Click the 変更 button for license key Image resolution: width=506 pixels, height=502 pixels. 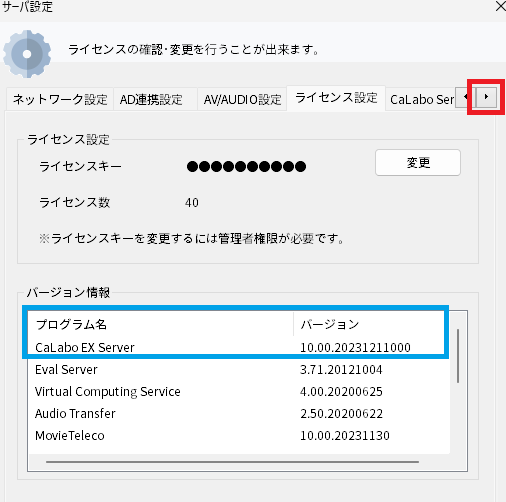tap(418, 163)
